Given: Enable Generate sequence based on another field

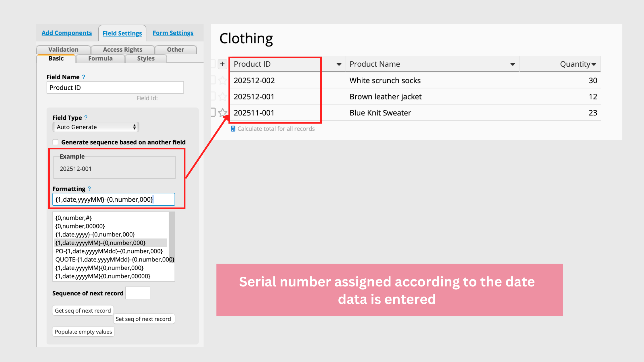Looking at the screenshot, I should [x=55, y=142].
